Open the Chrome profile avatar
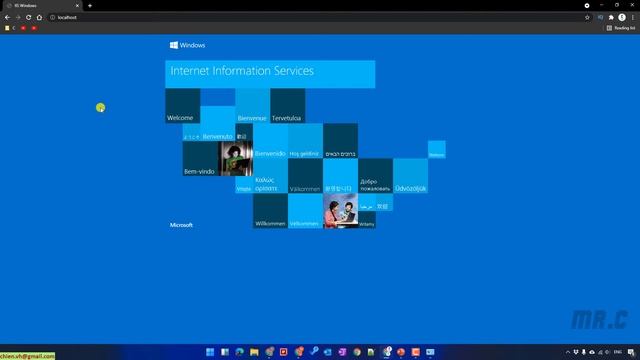 (x=622, y=18)
